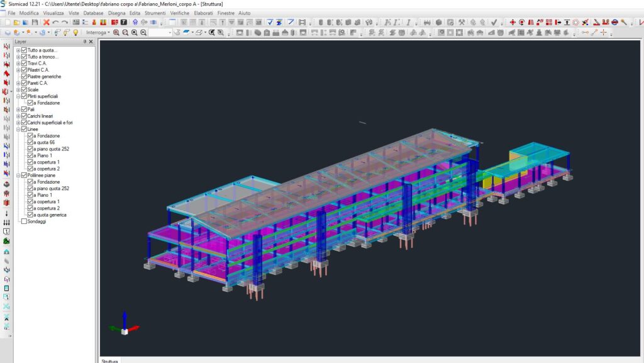Viewport: 644px width, 363px height.
Task: Click the XYZ axis gizmo in viewport
Action: coord(125,326)
